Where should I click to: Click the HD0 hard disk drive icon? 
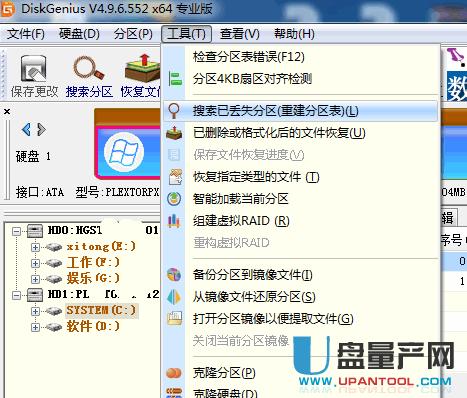tap(35, 231)
